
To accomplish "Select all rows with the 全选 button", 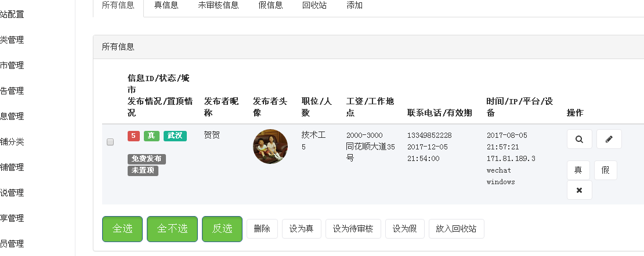I will click(x=122, y=229).
